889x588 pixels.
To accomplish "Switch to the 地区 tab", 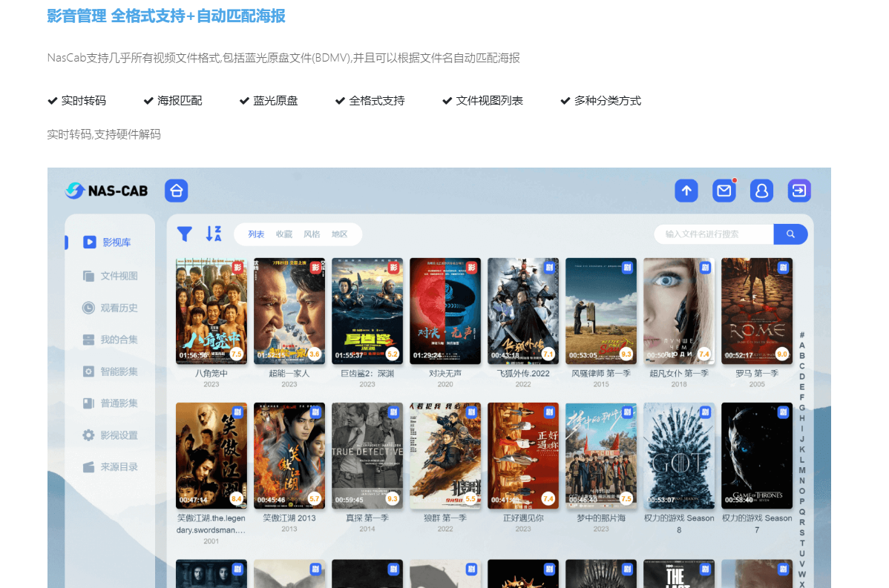I will coord(340,234).
